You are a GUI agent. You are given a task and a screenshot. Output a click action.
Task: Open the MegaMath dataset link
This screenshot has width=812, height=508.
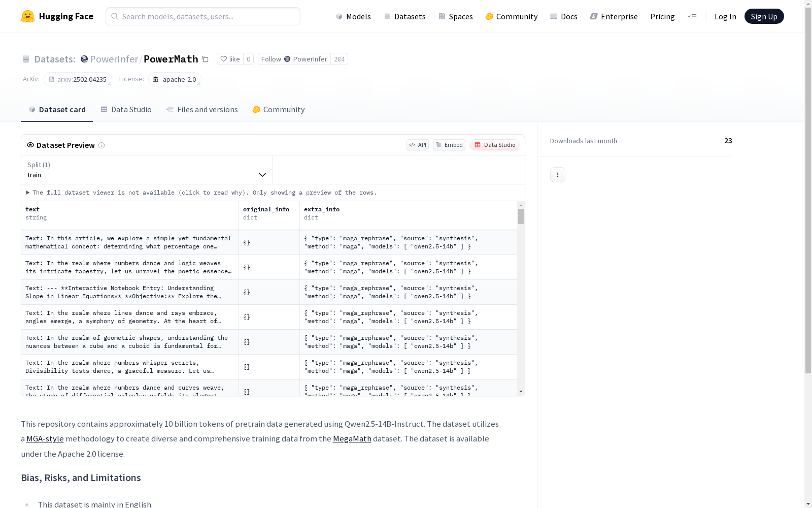click(352, 439)
